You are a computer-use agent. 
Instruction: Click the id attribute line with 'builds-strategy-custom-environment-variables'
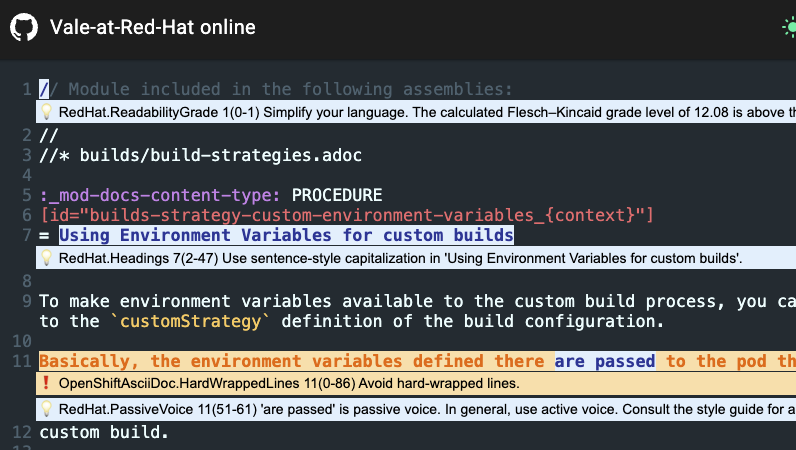[347, 215]
